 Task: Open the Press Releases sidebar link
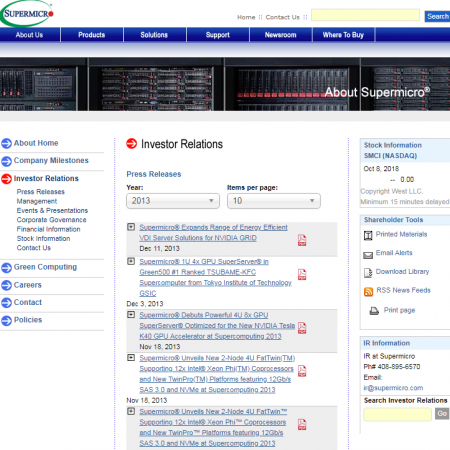41,192
